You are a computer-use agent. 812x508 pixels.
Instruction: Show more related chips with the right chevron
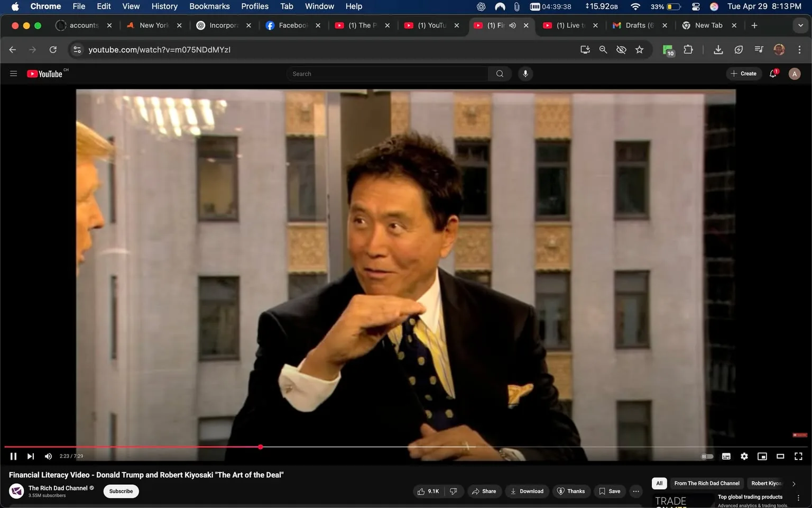click(x=794, y=483)
